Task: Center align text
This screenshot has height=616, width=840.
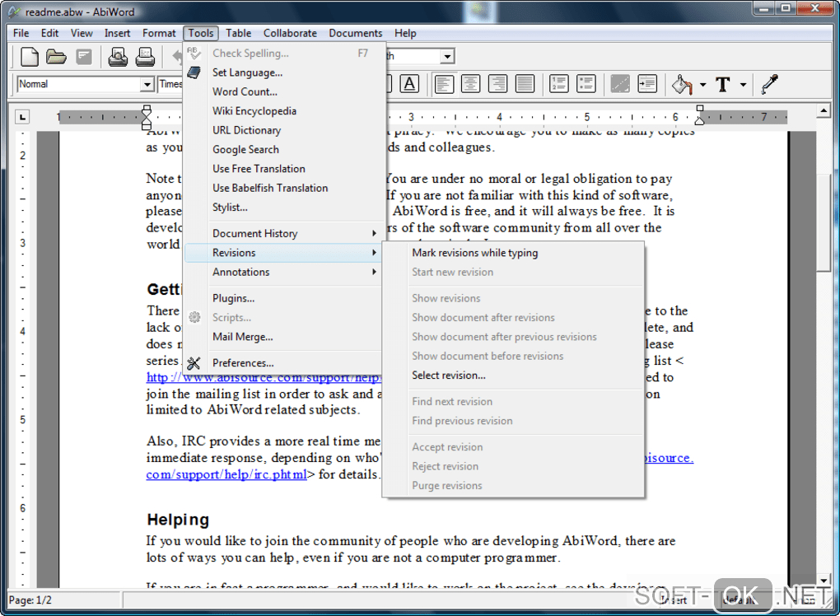Action: pos(471,84)
